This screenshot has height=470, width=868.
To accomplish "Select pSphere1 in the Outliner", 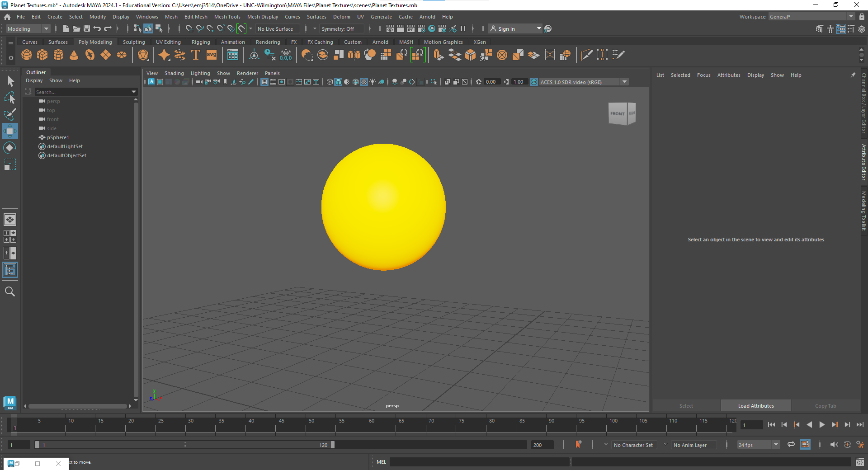I will (x=58, y=137).
